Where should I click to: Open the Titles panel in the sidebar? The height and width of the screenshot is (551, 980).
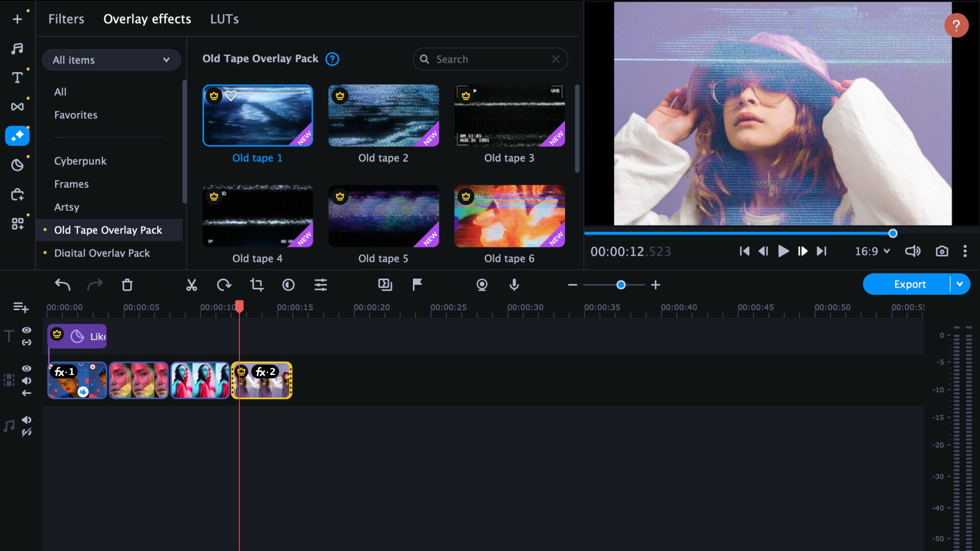tap(17, 78)
